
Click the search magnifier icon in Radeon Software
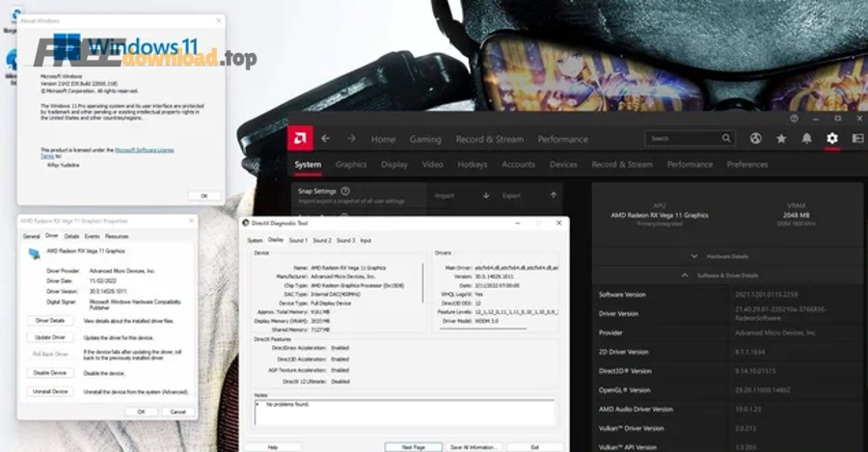pyautogui.click(x=726, y=139)
